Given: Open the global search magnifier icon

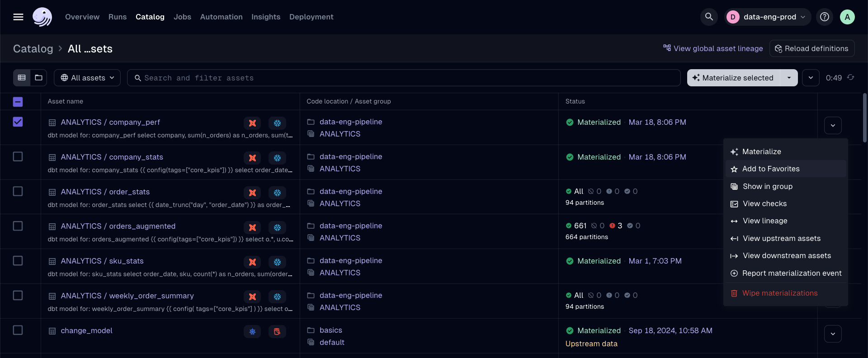Looking at the screenshot, I should pyautogui.click(x=709, y=17).
